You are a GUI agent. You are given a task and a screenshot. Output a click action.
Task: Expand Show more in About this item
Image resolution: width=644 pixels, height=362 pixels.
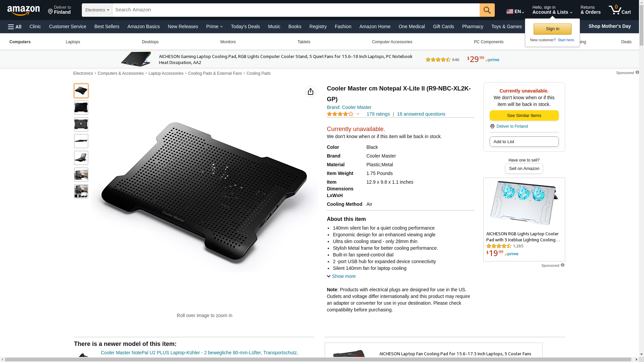(341, 276)
